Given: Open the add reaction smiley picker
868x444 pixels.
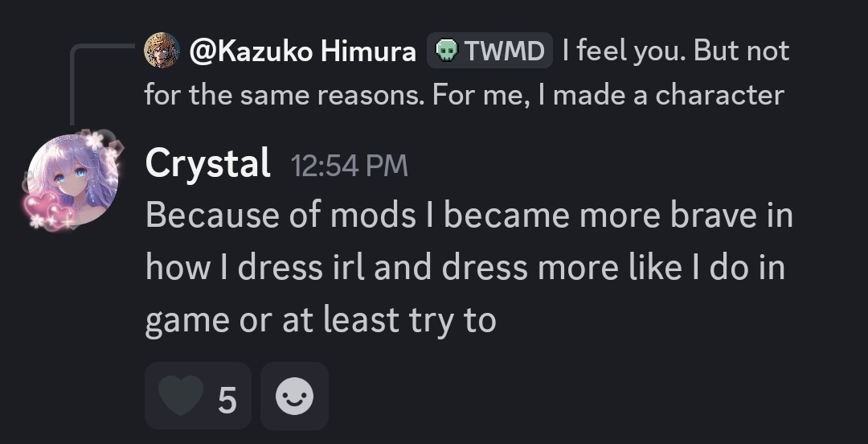Looking at the screenshot, I should pyautogui.click(x=295, y=396).
